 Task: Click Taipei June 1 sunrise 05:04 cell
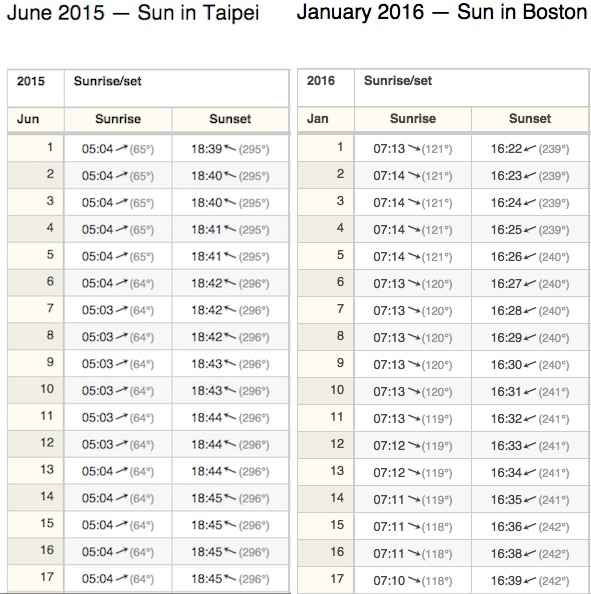118,149
